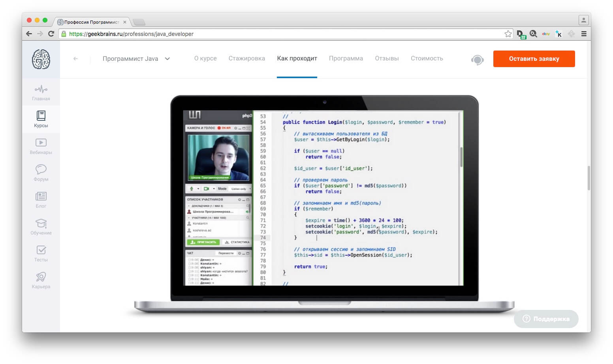Open the Стоимость section
Viewport: 613px width, 364px height.
coord(427,58)
